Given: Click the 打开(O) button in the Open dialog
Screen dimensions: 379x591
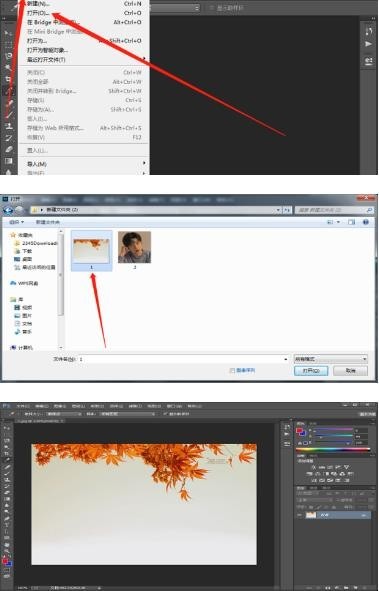Looking at the screenshot, I should pos(311,371).
